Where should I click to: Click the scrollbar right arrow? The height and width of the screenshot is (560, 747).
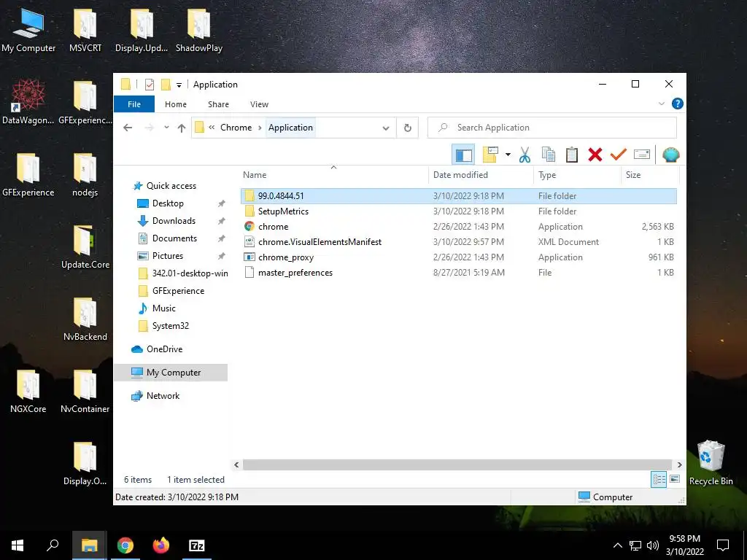[679, 464]
